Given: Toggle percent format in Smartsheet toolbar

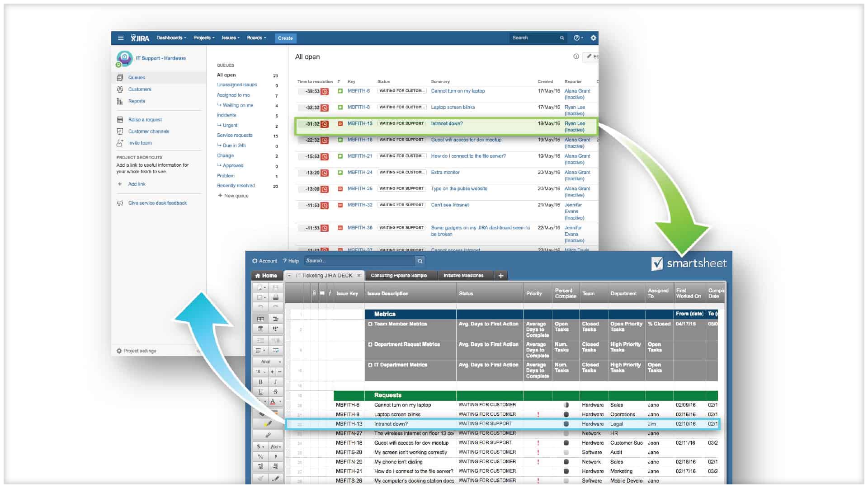Looking at the screenshot, I should coord(260,457).
